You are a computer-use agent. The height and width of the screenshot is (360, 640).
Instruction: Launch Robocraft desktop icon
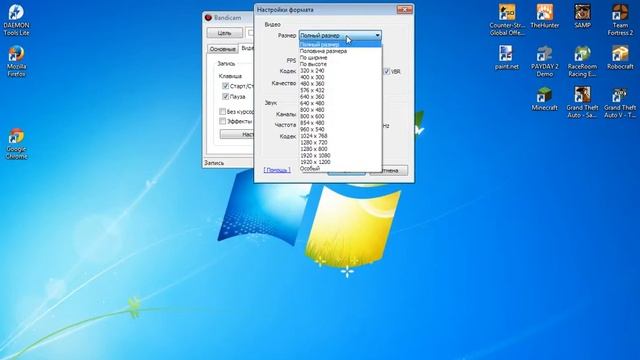click(620, 58)
